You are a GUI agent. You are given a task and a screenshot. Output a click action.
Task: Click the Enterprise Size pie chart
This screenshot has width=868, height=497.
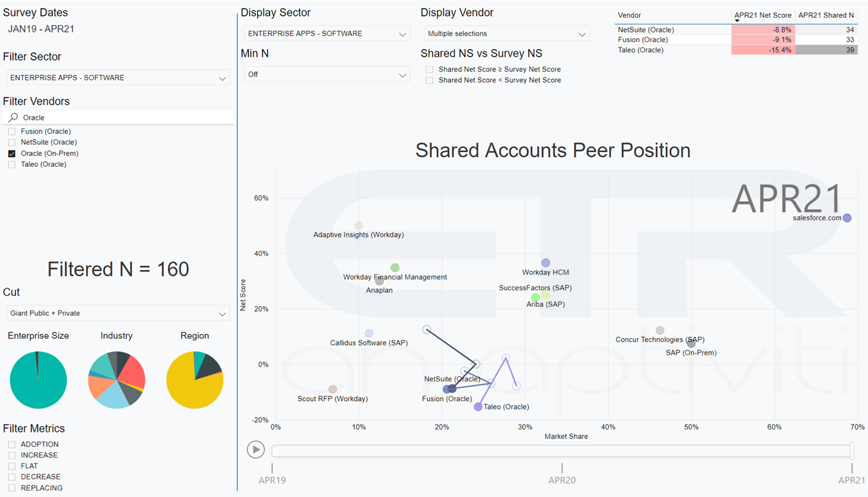click(39, 380)
